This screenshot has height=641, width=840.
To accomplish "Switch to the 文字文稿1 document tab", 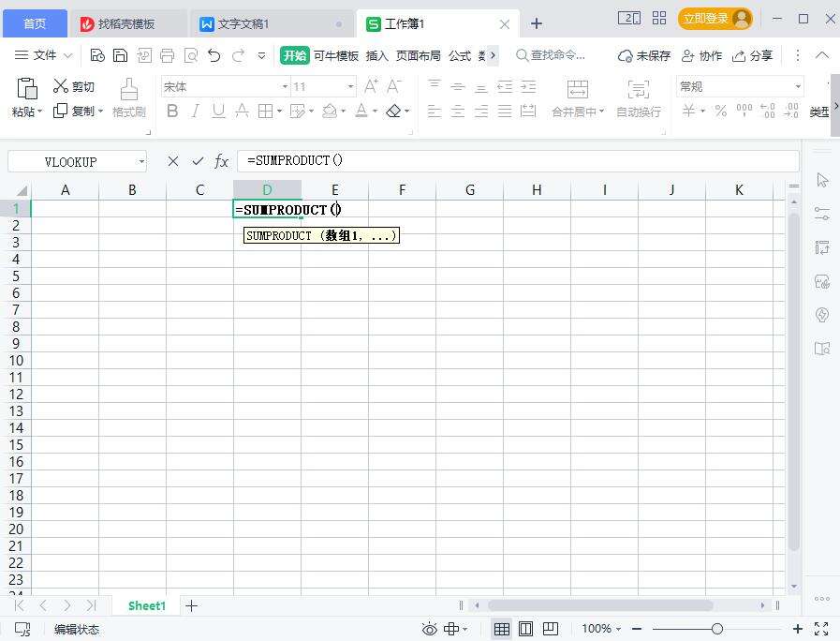I will (243, 23).
